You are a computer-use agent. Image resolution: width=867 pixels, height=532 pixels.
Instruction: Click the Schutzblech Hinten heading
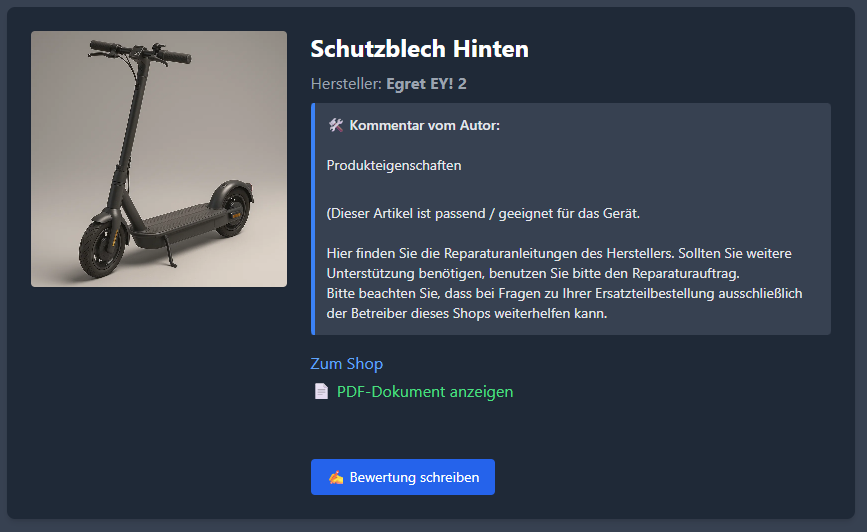click(x=420, y=49)
